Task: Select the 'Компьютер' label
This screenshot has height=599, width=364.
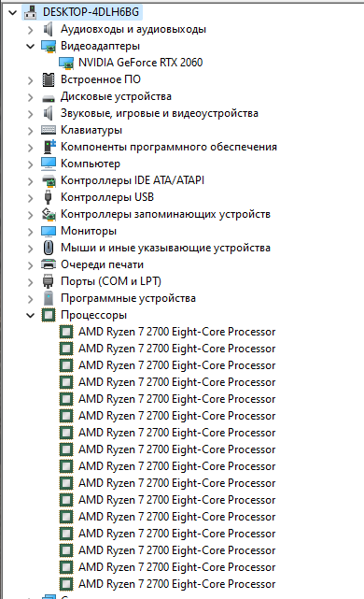Action: point(91,164)
